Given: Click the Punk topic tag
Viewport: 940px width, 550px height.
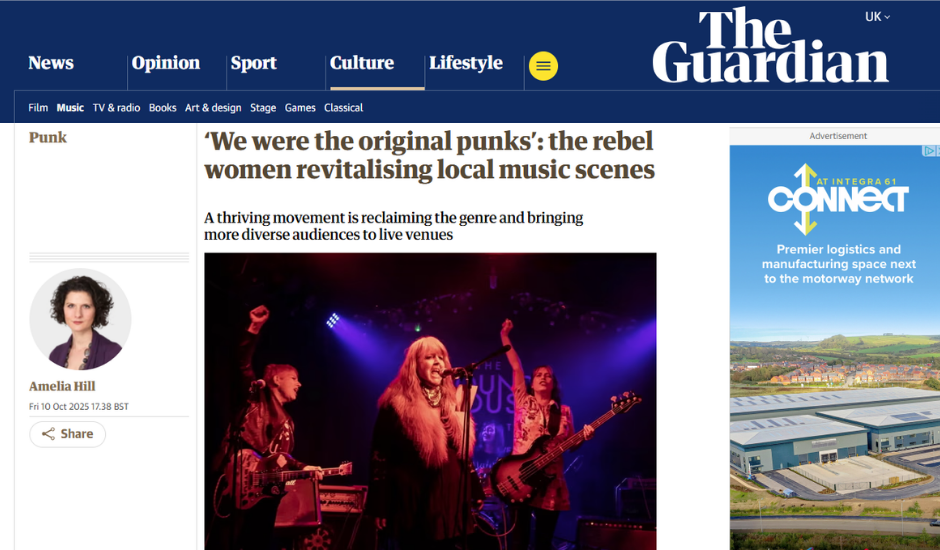Looking at the screenshot, I should tap(48, 137).
